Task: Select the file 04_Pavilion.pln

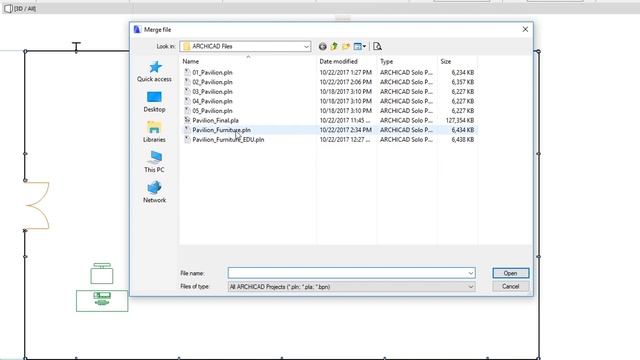Action: (x=212, y=101)
